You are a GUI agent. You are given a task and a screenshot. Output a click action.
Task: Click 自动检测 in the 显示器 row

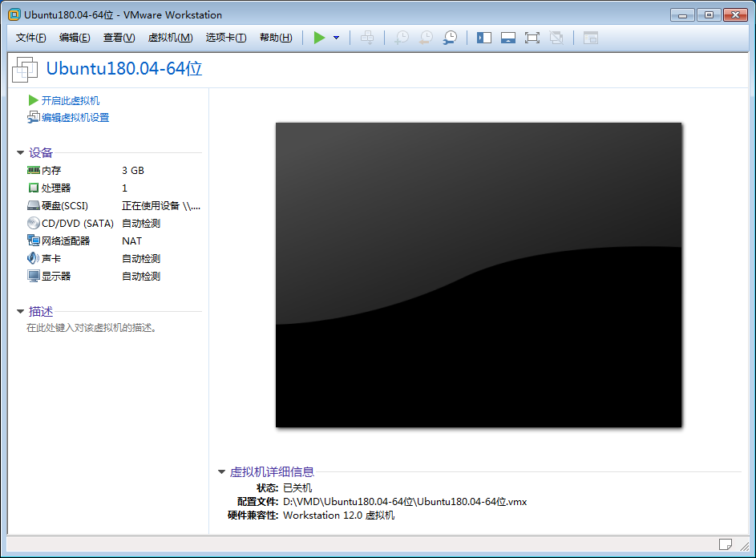141,276
